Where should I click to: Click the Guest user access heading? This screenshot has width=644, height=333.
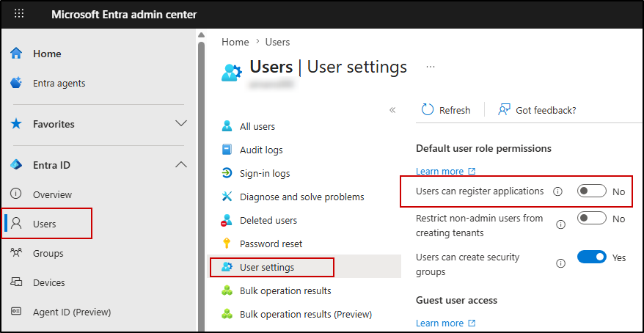click(x=456, y=300)
